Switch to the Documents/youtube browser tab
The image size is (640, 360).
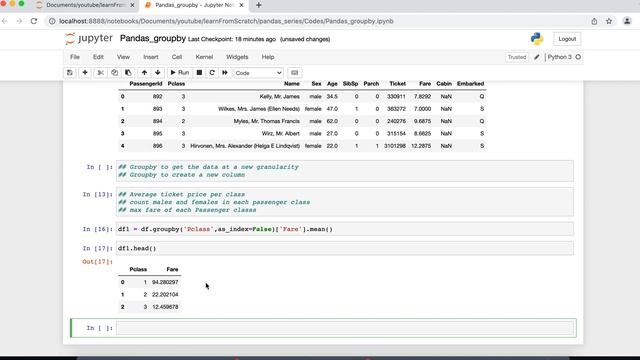pos(85,5)
